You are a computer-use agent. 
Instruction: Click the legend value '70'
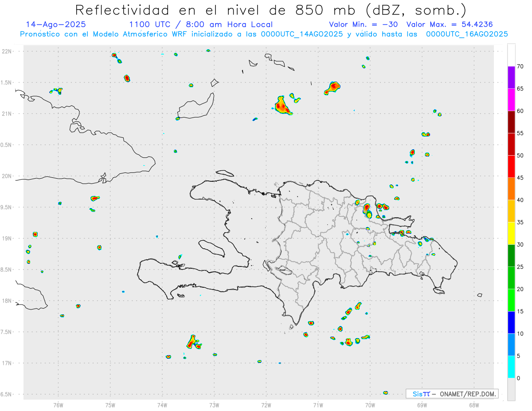click(520, 67)
